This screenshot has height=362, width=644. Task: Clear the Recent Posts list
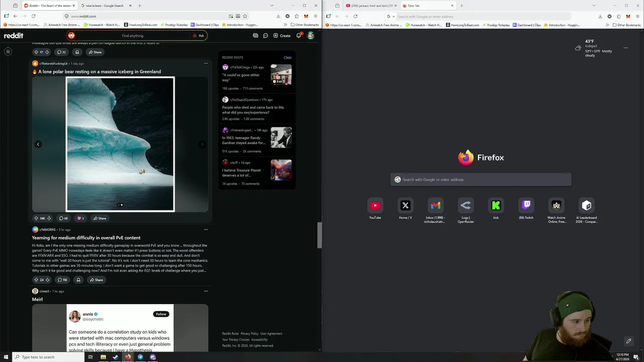tap(287, 57)
